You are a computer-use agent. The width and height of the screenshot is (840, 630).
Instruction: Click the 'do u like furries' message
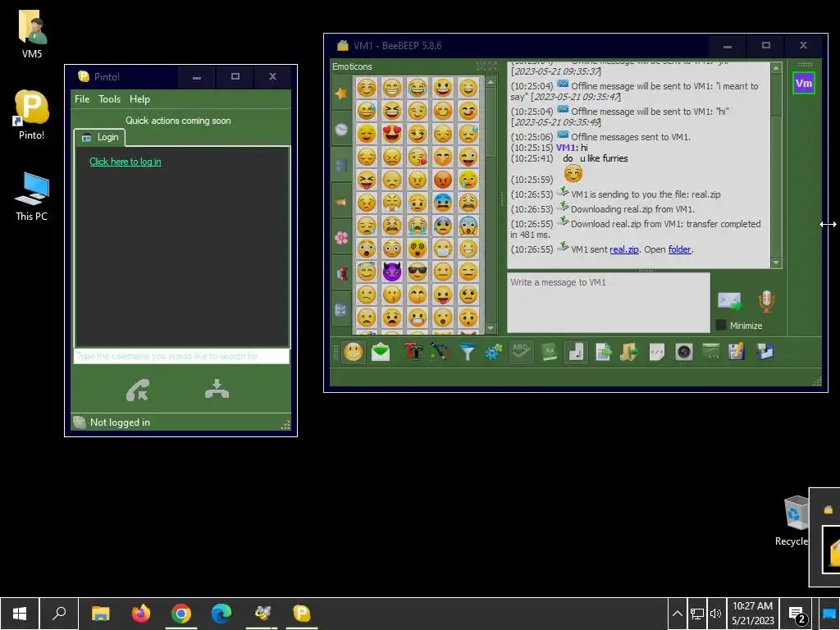click(596, 158)
